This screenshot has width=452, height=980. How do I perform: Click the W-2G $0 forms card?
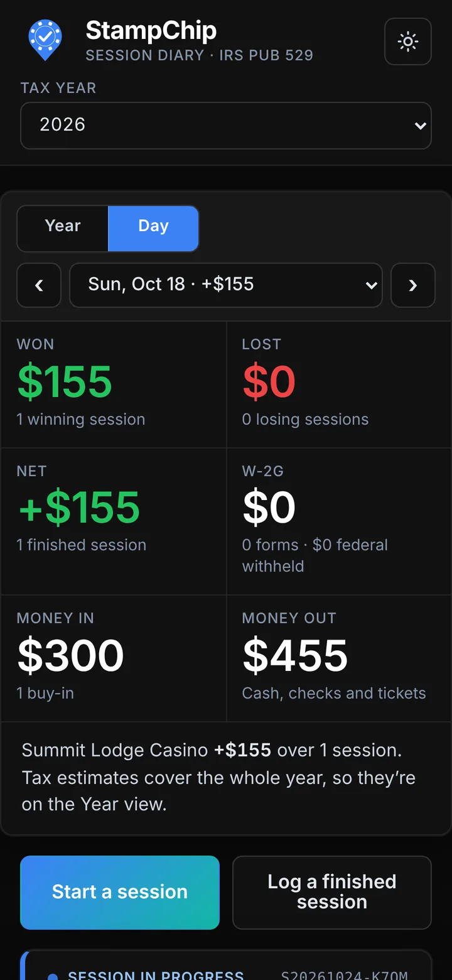[x=339, y=521]
